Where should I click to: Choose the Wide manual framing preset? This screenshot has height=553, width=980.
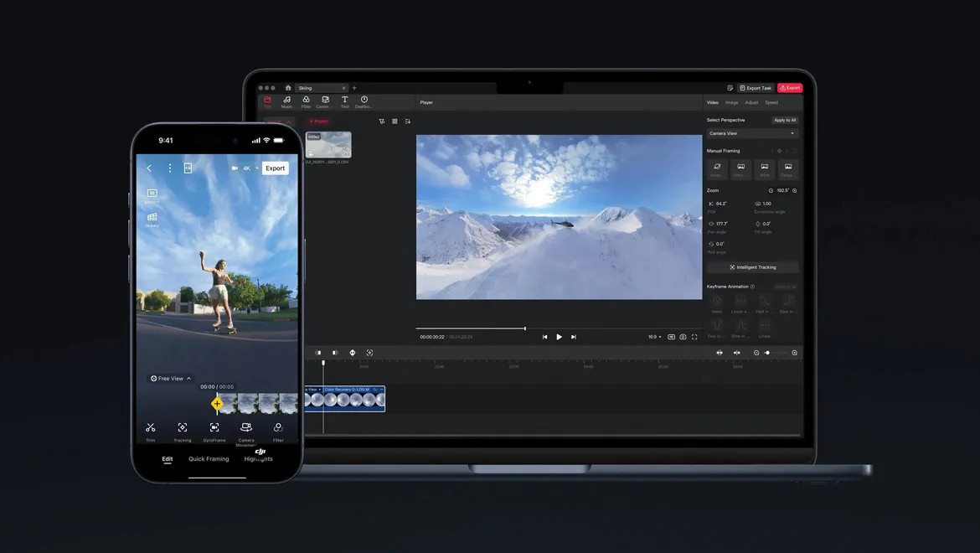pos(765,168)
